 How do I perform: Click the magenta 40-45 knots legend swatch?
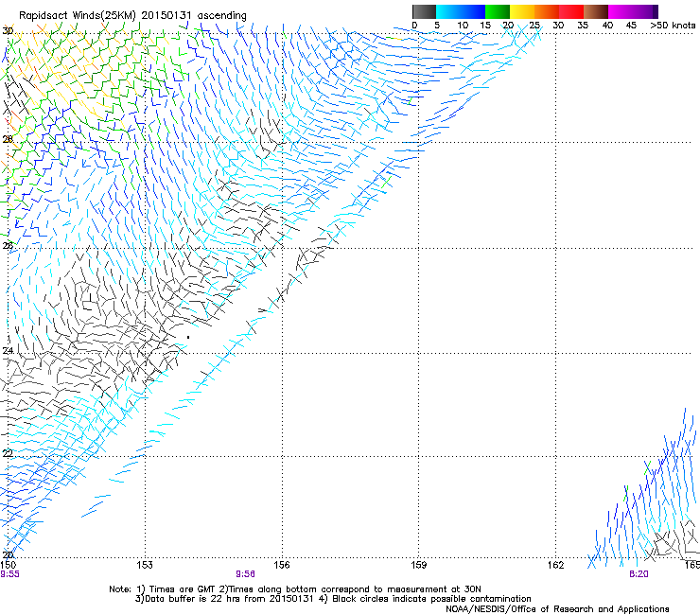[x=621, y=11]
